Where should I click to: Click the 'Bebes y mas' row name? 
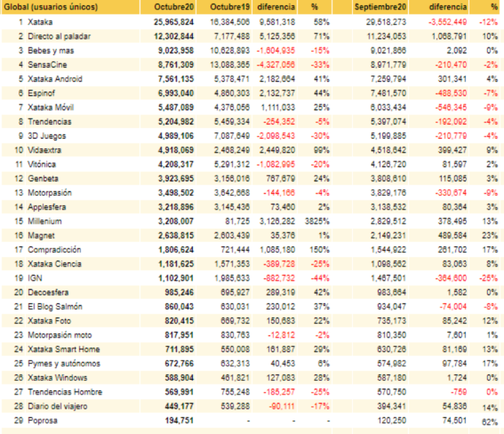[x=51, y=50]
